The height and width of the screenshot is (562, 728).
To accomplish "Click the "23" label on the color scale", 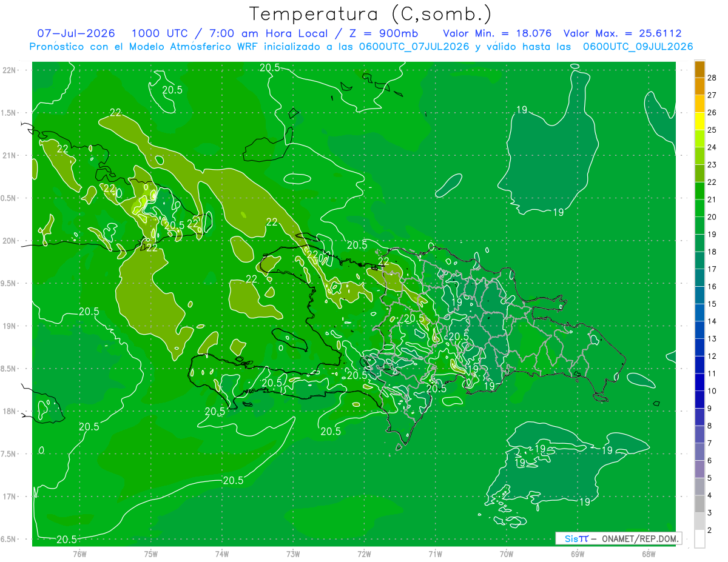I will (712, 165).
